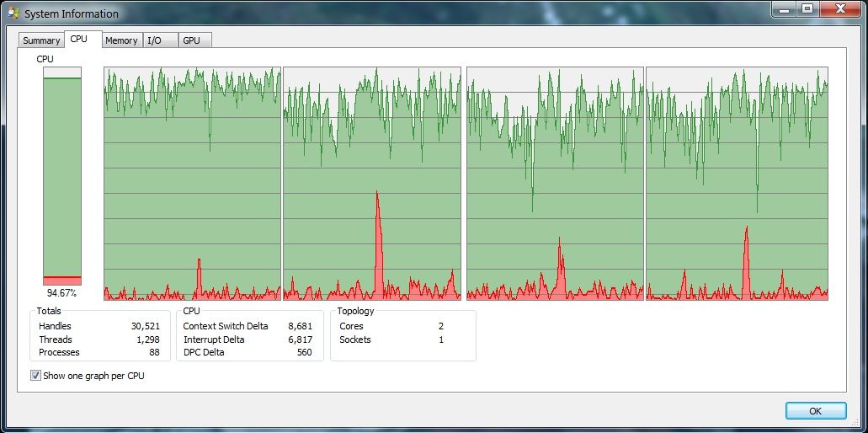The height and width of the screenshot is (433, 868).
Task: Click the first CPU usage graph
Action: [x=192, y=184]
